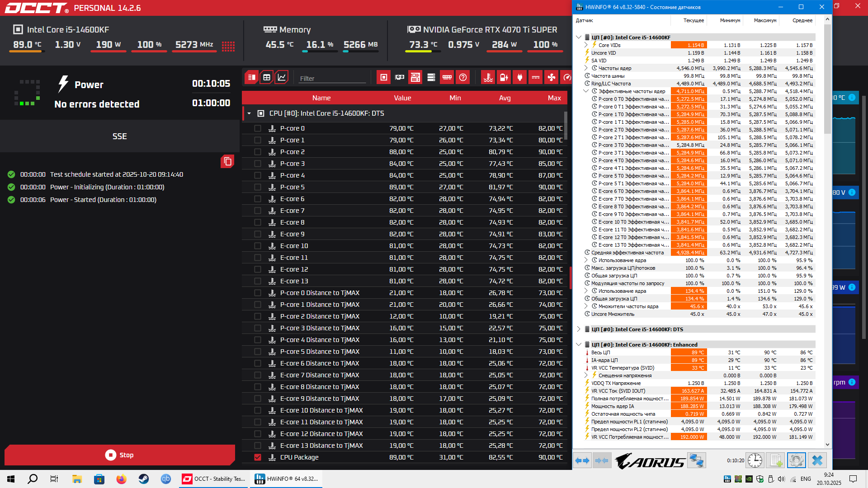
Task: Toggle the fan sensor filter icon
Action: click(552, 77)
